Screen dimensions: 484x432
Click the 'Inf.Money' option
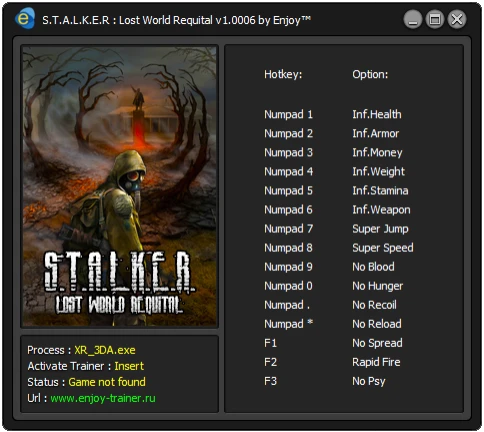(377, 153)
